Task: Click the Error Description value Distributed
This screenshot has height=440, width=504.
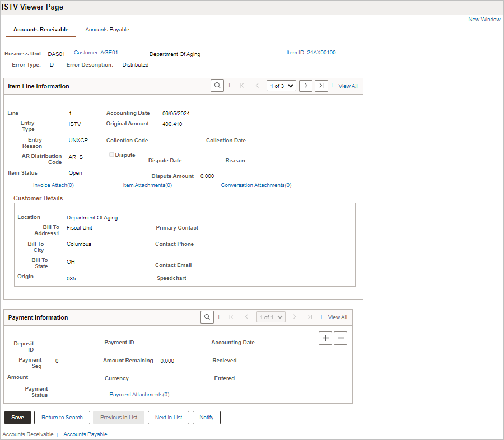Action: 136,65
